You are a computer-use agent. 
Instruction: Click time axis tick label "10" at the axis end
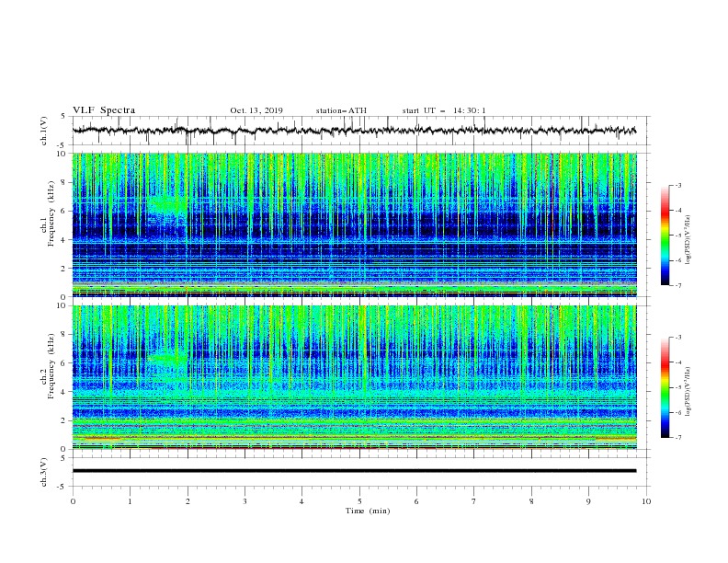[646, 501]
